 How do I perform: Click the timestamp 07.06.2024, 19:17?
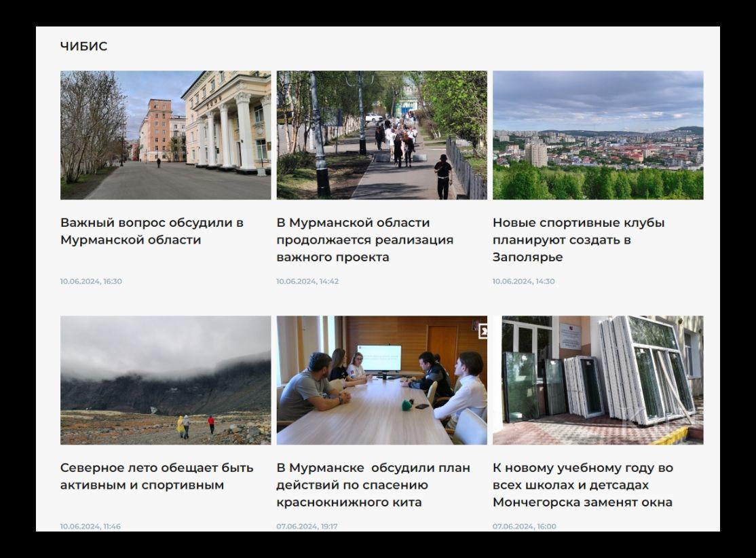(x=307, y=526)
